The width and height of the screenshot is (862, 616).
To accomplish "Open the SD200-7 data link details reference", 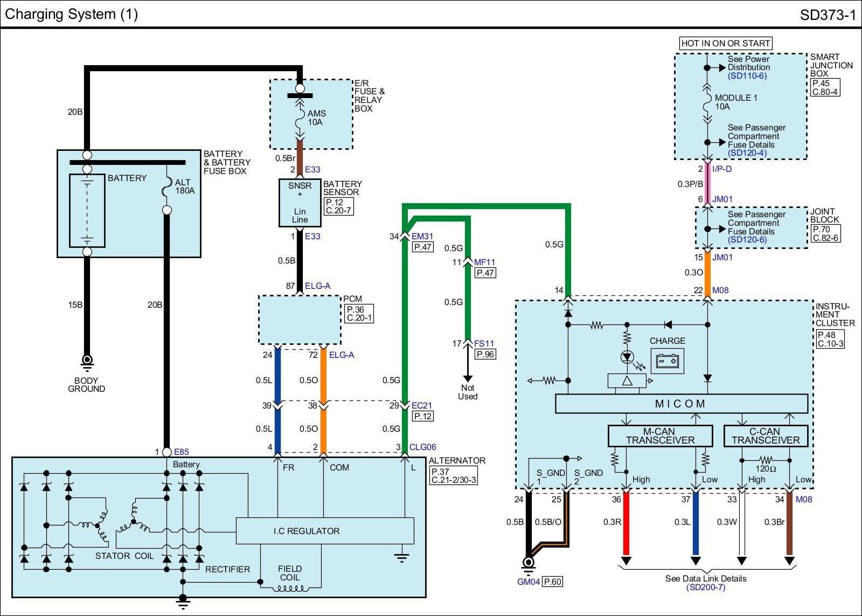I will pyautogui.click(x=706, y=587).
